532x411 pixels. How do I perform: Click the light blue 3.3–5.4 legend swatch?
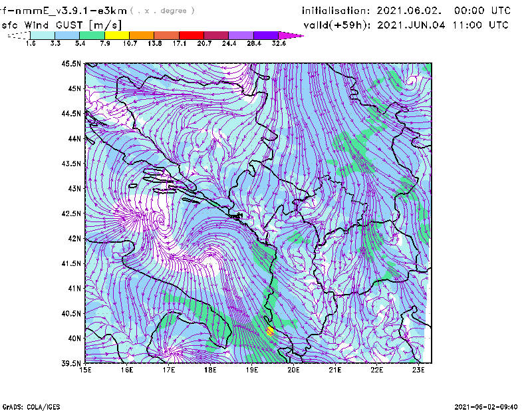67,35
